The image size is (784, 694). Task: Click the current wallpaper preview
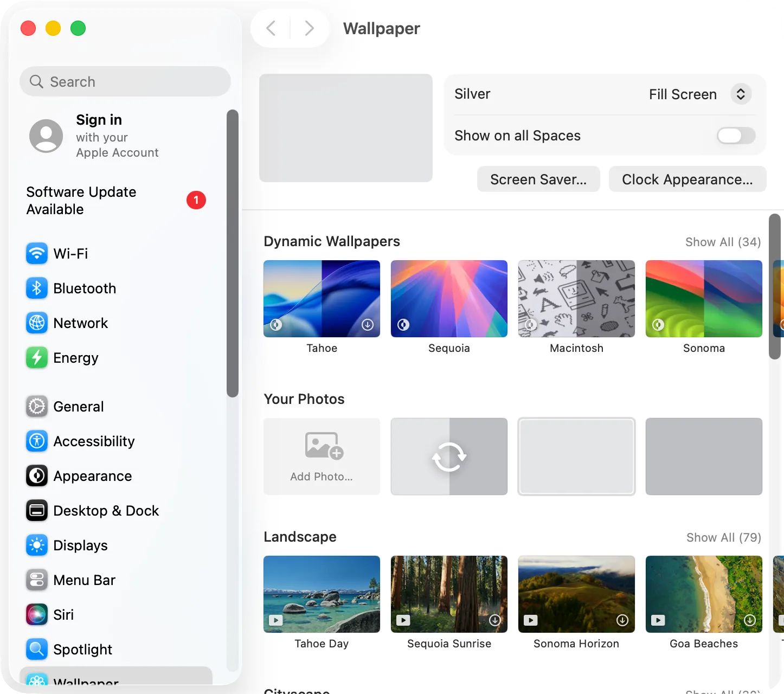pos(346,128)
